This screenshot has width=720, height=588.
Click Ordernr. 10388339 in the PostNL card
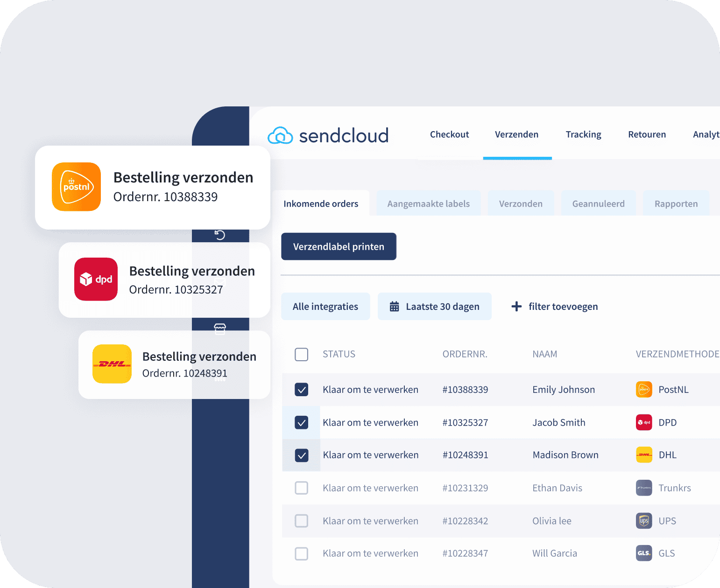165,197
